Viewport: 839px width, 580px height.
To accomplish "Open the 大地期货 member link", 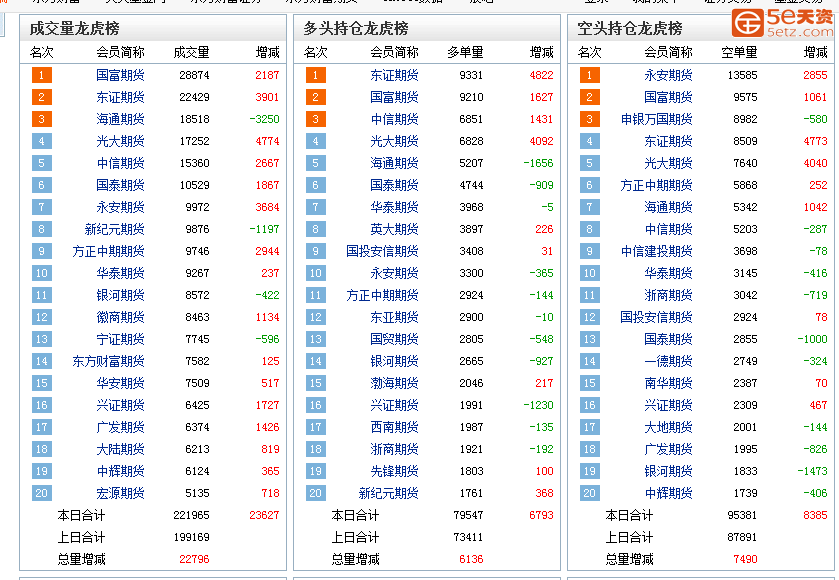I will tap(668, 427).
